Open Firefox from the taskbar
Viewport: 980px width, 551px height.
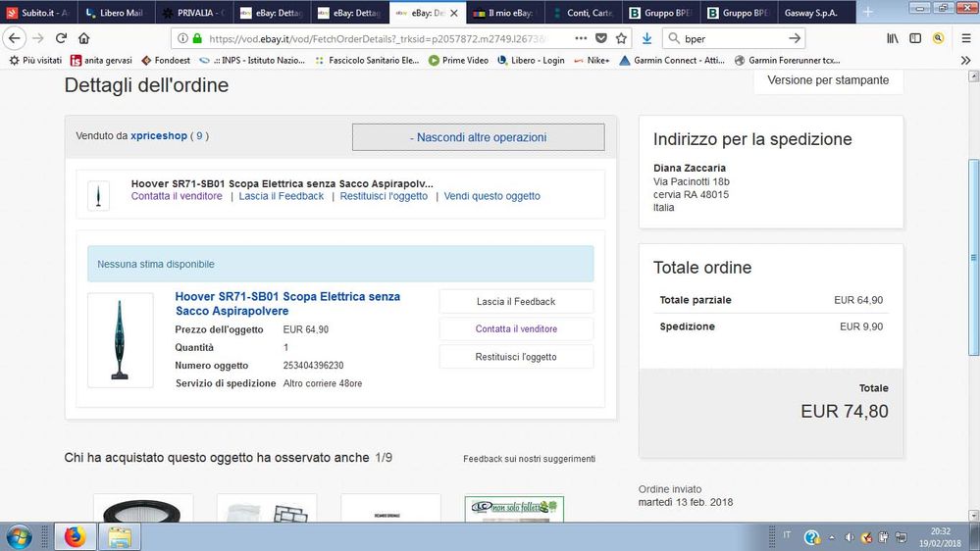[x=75, y=536]
